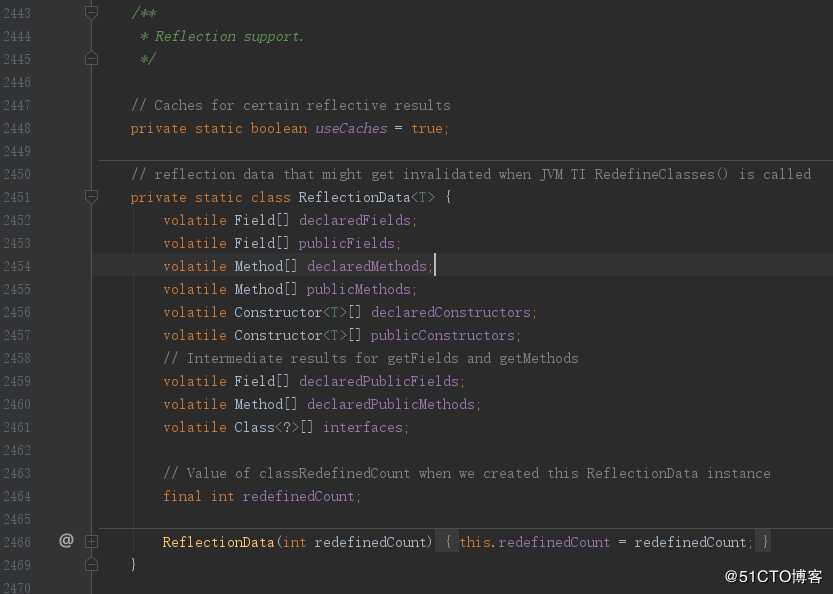
Task: Click the 'true' literal on line 2448
Action: pos(427,129)
